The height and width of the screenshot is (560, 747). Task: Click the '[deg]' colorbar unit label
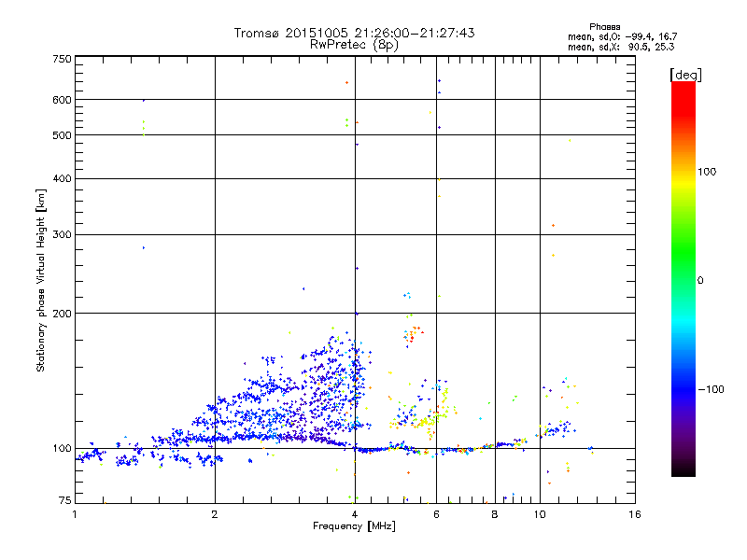(x=685, y=75)
